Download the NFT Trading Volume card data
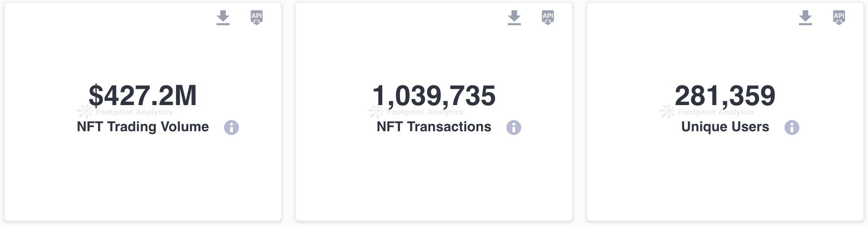This screenshot has height=227, width=868. pyautogui.click(x=223, y=18)
